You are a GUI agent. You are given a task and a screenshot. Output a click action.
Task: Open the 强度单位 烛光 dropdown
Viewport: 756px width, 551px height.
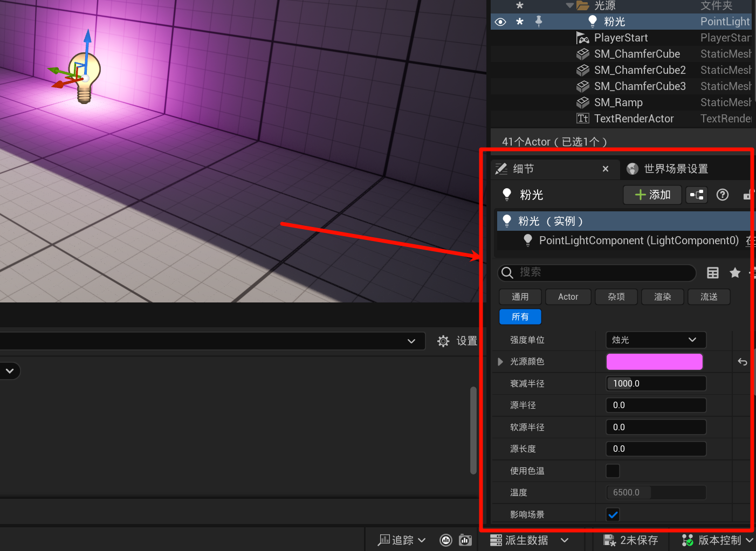655,340
